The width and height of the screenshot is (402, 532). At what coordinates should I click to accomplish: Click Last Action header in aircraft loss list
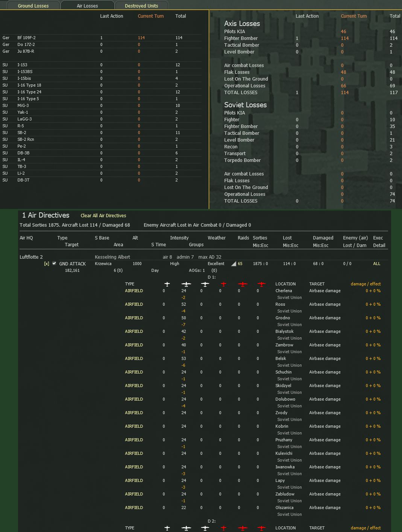pyautogui.click(x=112, y=16)
